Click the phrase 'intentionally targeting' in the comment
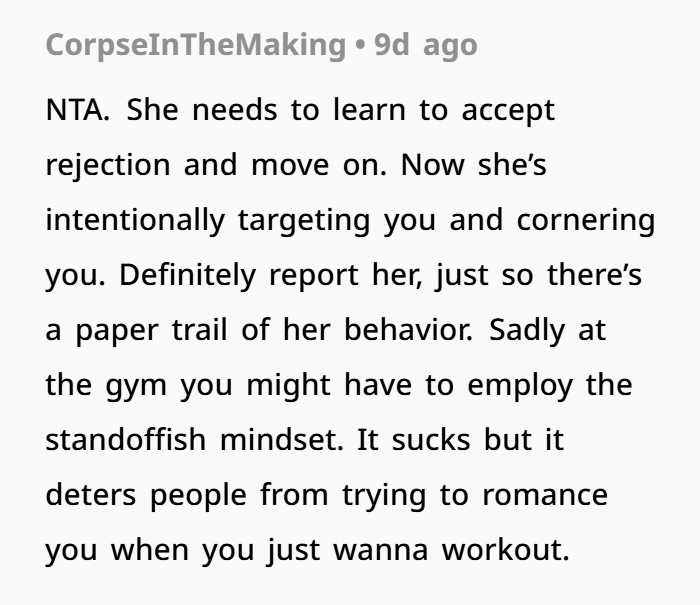 [208, 221]
